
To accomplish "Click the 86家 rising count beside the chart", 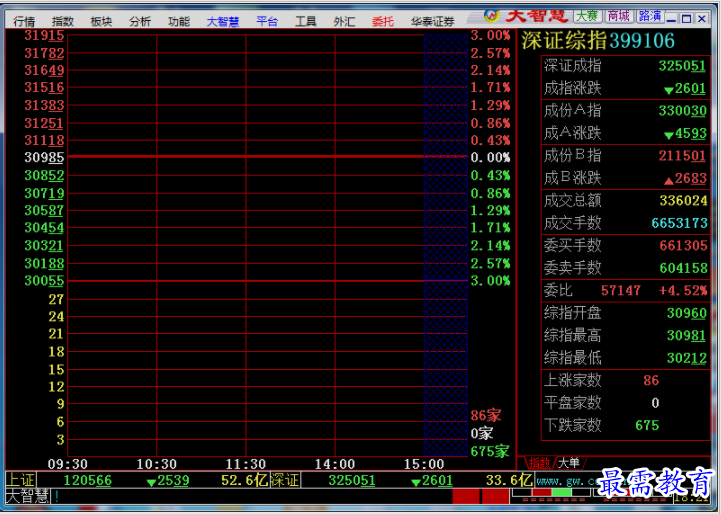I will point(486,416).
